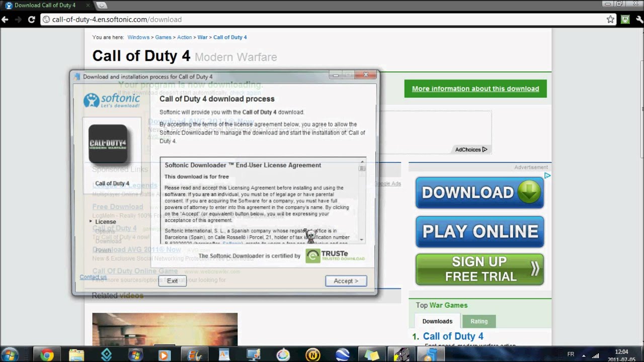Click the ad info icon above DOWNLOAD banner

pyautogui.click(x=547, y=175)
